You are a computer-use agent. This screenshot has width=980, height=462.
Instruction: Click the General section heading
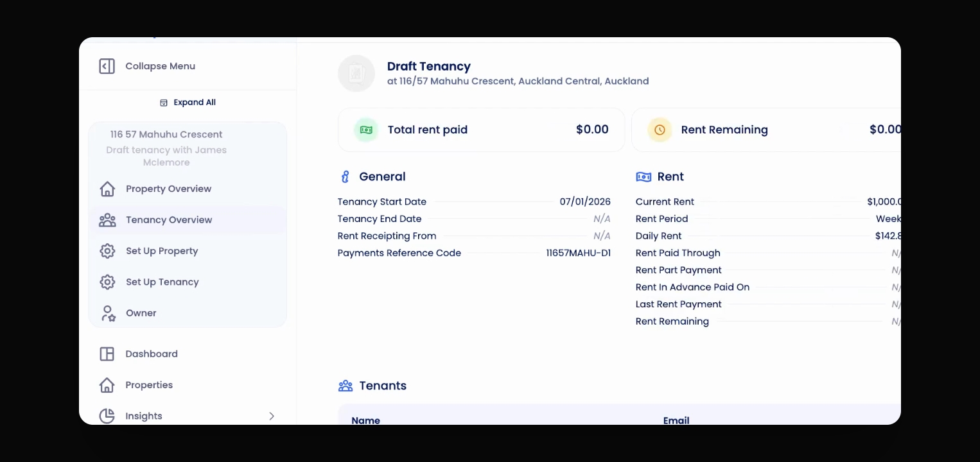382,177
